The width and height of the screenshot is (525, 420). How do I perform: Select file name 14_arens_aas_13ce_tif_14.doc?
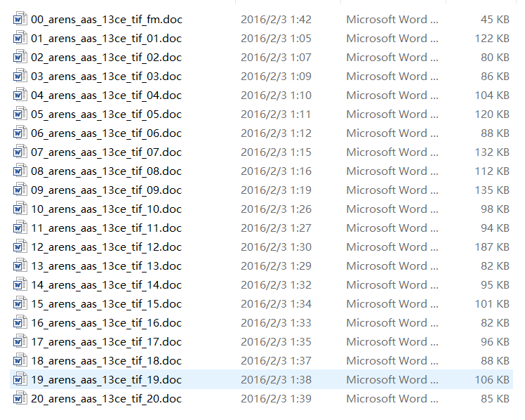[x=106, y=285]
